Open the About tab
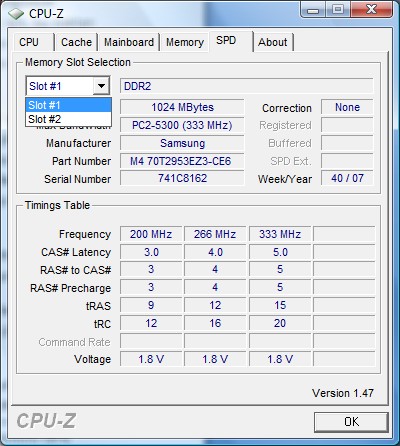The height and width of the screenshot is (446, 400). [x=273, y=42]
